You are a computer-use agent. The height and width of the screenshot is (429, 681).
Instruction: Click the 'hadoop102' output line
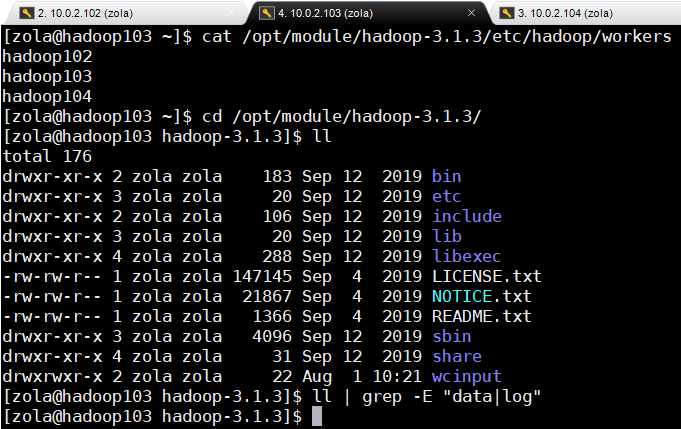47,56
